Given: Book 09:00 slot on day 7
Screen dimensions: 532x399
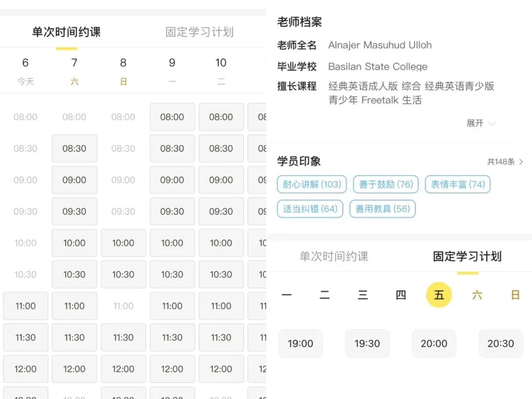Looking at the screenshot, I should tap(74, 180).
